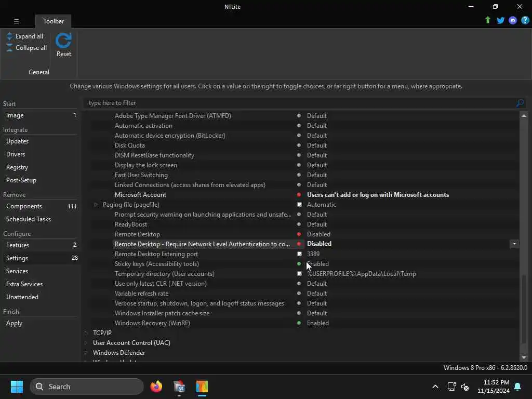532x399 pixels.
Task: Click the muted volume tray icon
Action: point(465,387)
